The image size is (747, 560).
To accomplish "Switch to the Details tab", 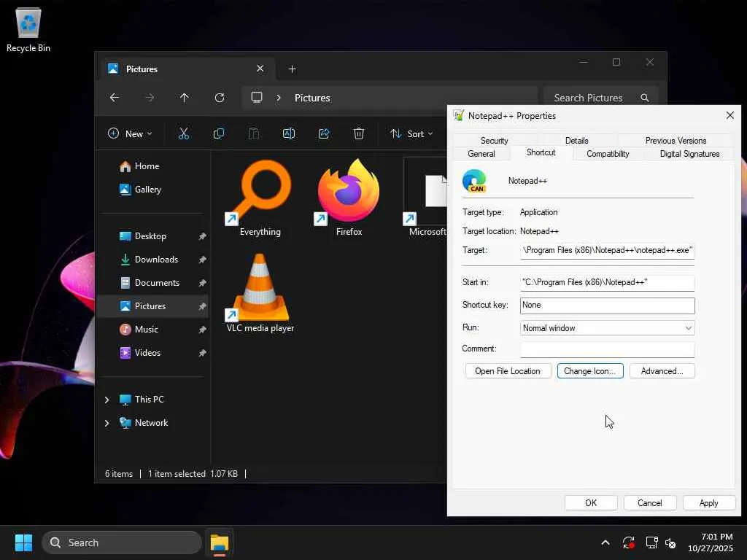I will tap(576, 141).
